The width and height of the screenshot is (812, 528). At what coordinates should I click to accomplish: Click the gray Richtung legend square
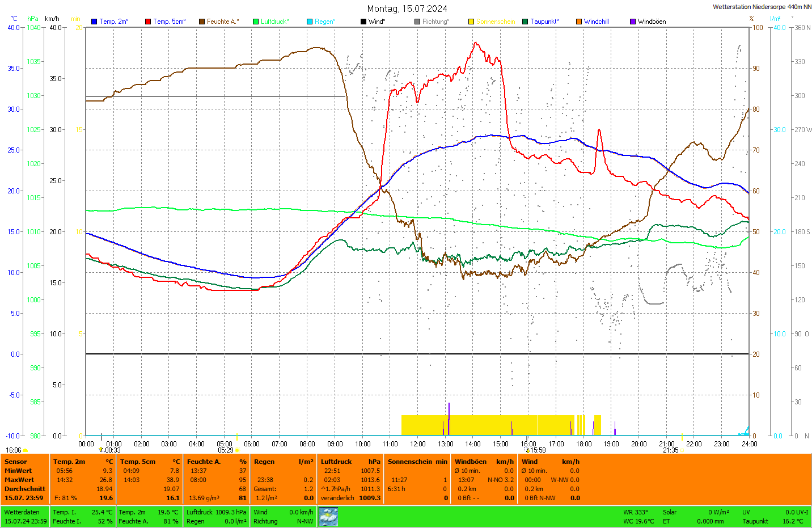click(x=417, y=22)
